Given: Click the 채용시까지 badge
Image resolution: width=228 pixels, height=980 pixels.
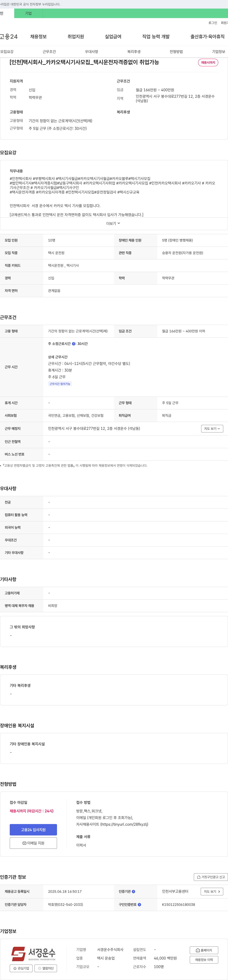Looking at the screenshot, I should pyautogui.click(x=208, y=62).
